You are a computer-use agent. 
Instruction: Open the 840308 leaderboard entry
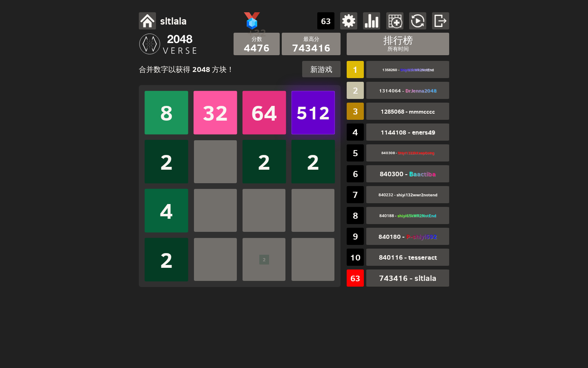pyautogui.click(x=408, y=153)
